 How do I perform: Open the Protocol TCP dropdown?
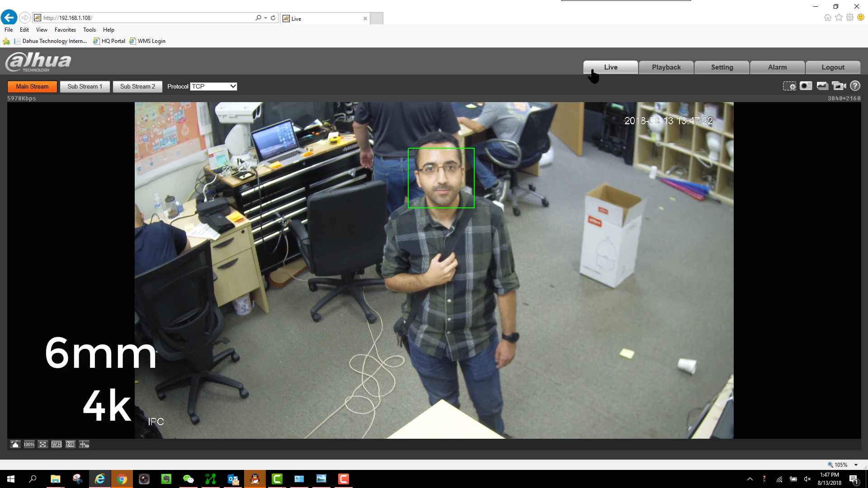pyautogui.click(x=214, y=86)
